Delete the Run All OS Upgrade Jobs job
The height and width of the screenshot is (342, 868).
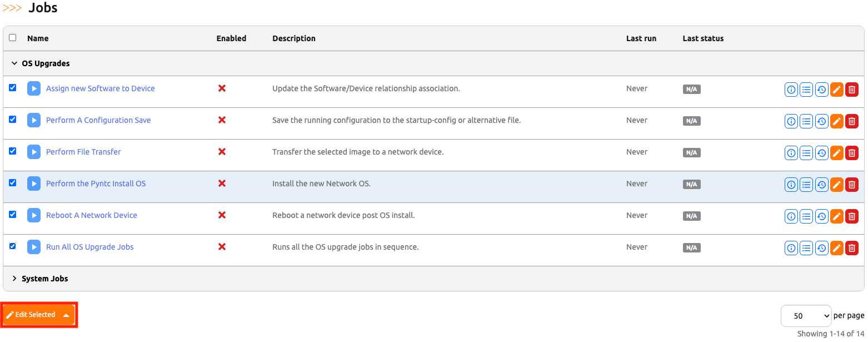[851, 247]
